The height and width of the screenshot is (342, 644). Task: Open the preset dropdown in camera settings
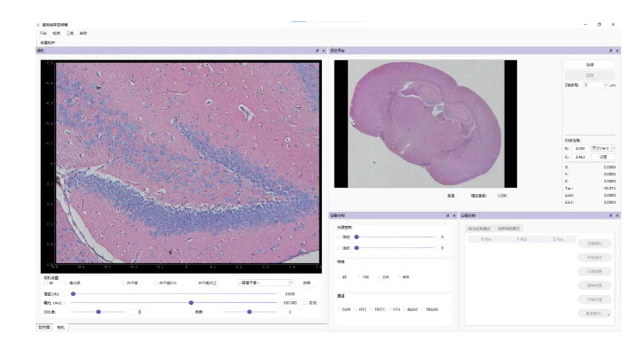click(x=265, y=283)
